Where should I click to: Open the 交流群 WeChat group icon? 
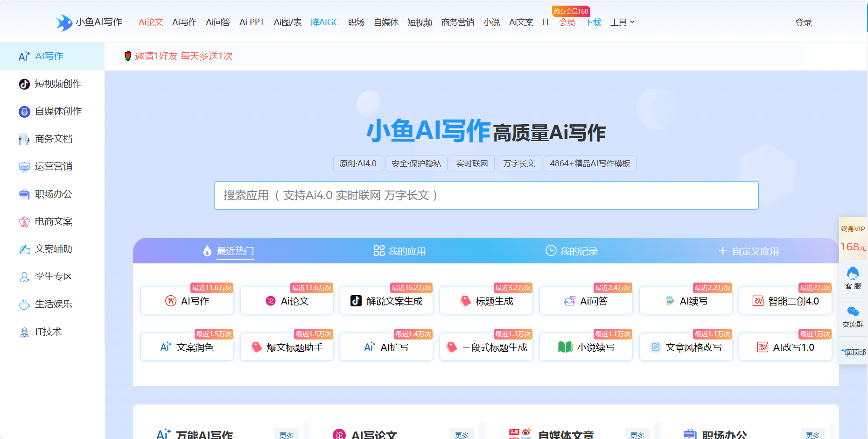point(853,312)
